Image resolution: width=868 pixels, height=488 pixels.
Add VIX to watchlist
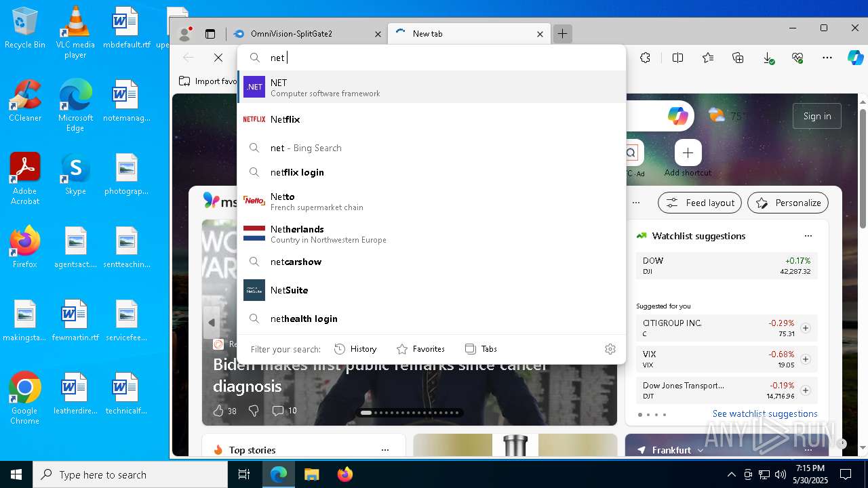pyautogui.click(x=806, y=359)
